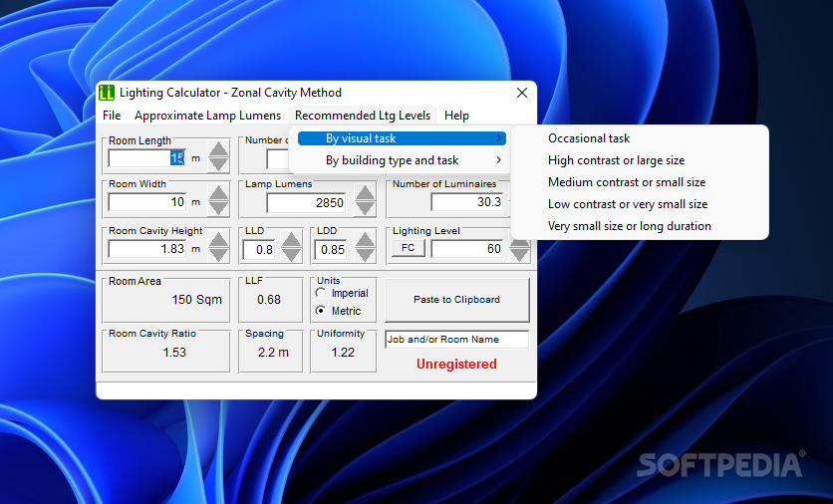Decrease Room Length with down arrow
The width and height of the screenshot is (833, 504).
point(218,164)
